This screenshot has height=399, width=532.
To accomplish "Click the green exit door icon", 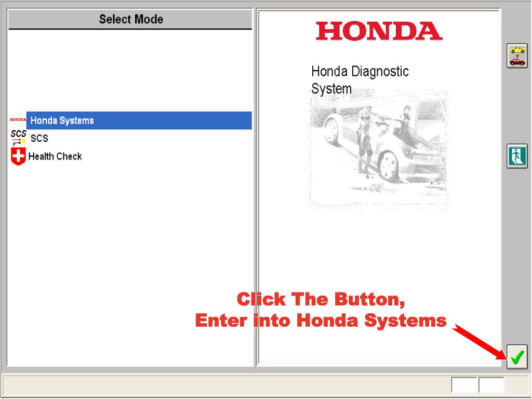I will tap(517, 156).
